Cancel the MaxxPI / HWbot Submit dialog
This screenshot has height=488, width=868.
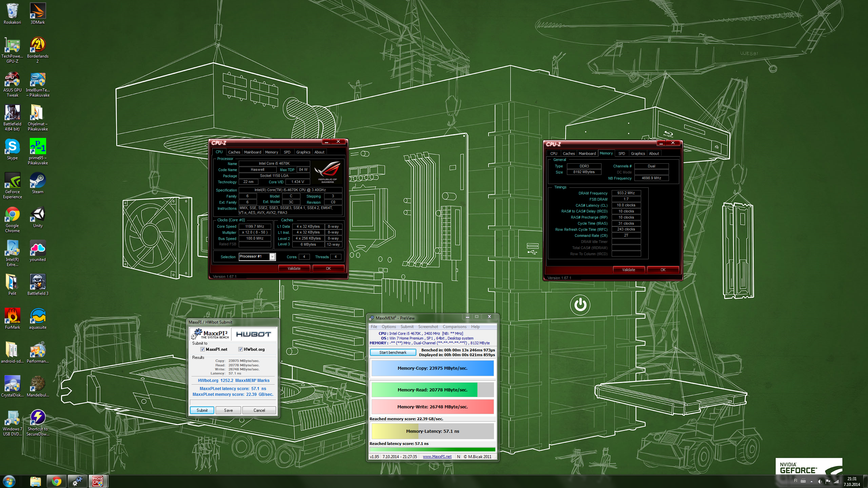pyautogui.click(x=259, y=410)
